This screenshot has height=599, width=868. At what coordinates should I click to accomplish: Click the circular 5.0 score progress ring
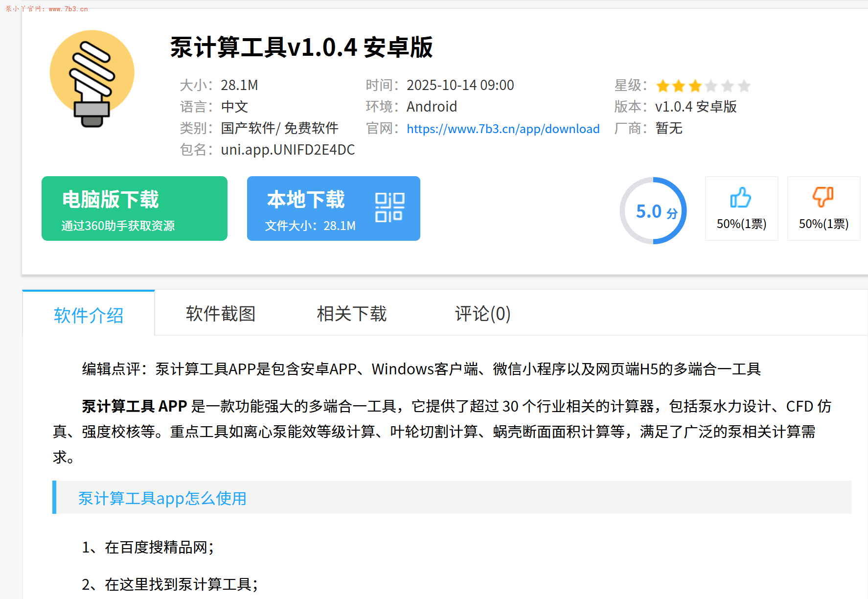point(654,210)
